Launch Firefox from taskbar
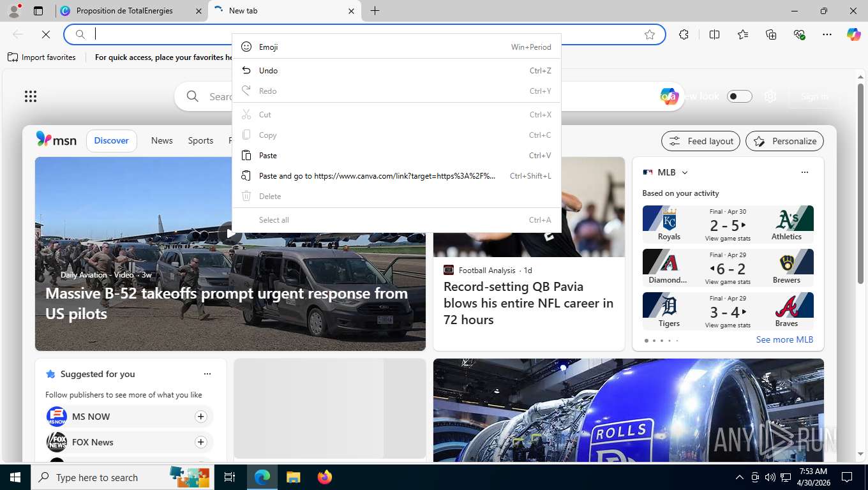The height and width of the screenshot is (490, 868). 324,477
